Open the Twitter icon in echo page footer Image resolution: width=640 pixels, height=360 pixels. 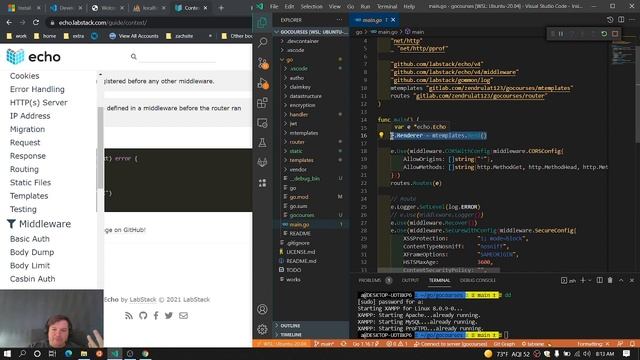tap(169, 316)
